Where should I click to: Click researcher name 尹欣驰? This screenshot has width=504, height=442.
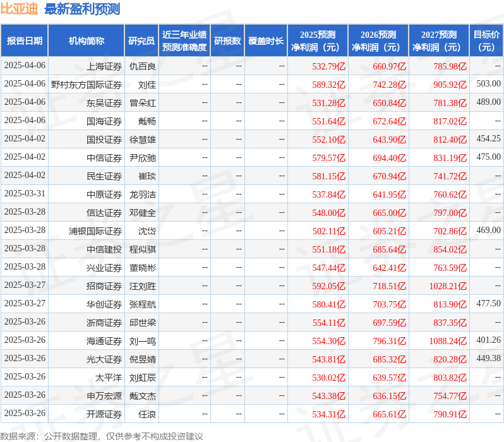(x=142, y=158)
